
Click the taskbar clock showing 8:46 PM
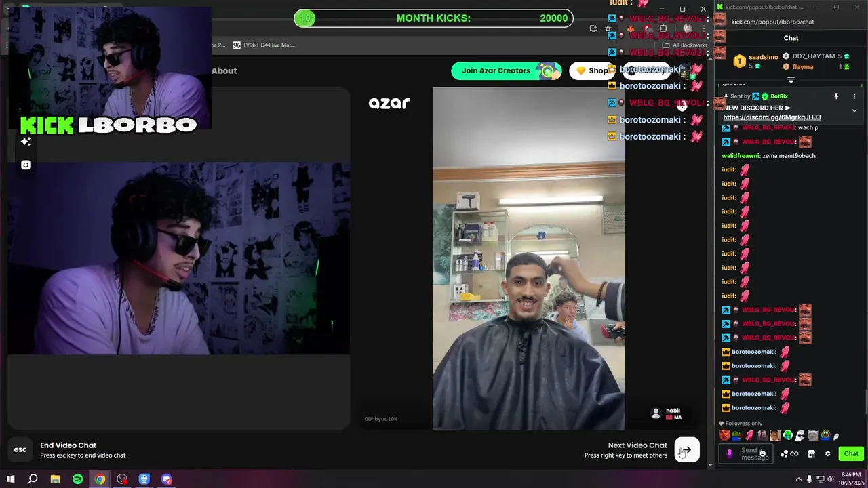pos(851,479)
